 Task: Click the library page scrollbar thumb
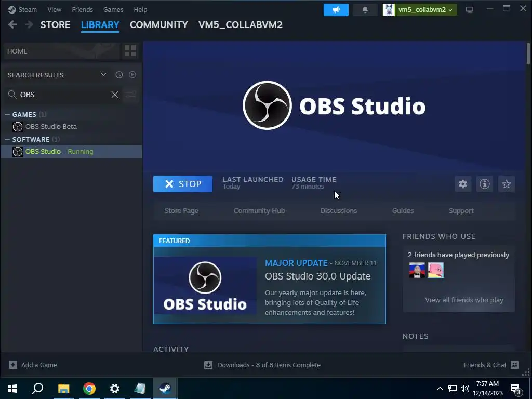(x=528, y=54)
